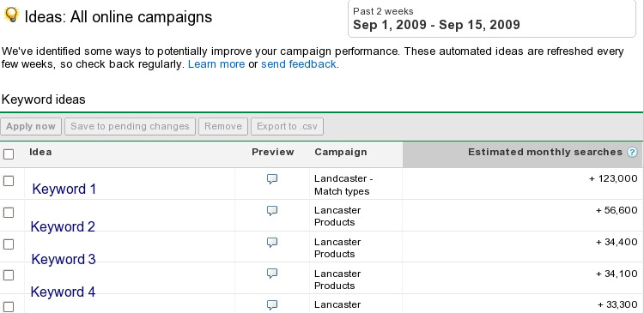Open the Keyword 2 idea link
This screenshot has width=644, height=313.
pyautogui.click(x=63, y=226)
